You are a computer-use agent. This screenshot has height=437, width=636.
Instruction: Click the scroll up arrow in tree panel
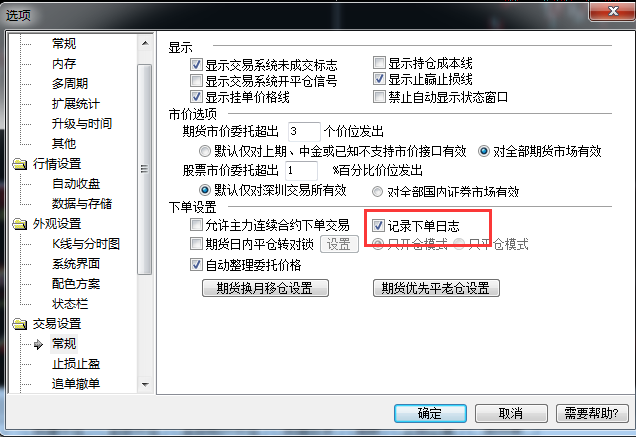point(145,43)
